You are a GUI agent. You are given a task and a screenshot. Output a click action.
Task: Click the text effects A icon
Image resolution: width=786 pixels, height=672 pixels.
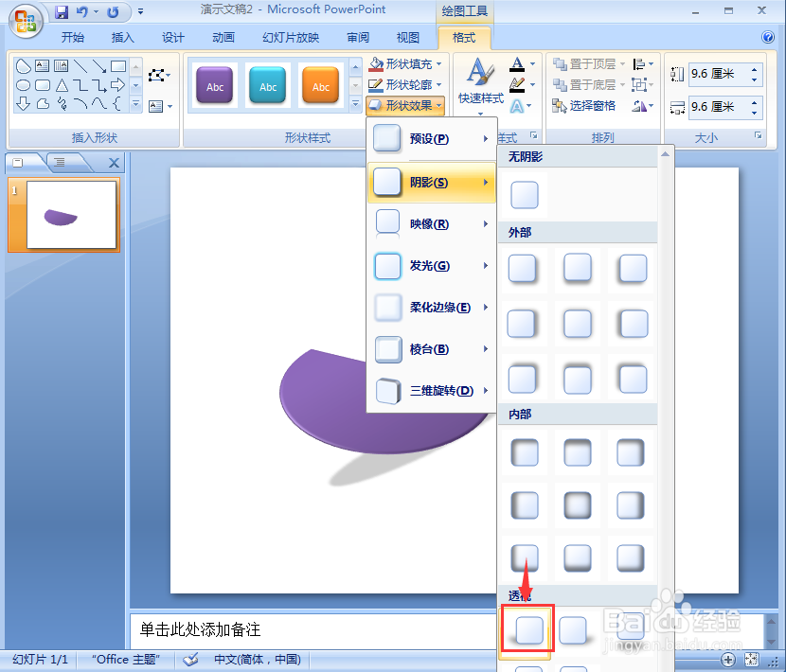517,106
